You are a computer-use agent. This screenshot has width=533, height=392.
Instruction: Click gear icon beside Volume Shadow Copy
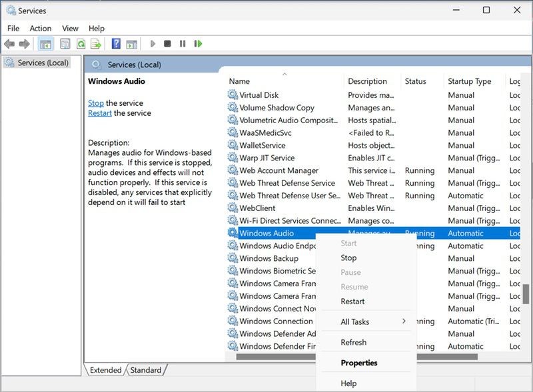coord(233,107)
